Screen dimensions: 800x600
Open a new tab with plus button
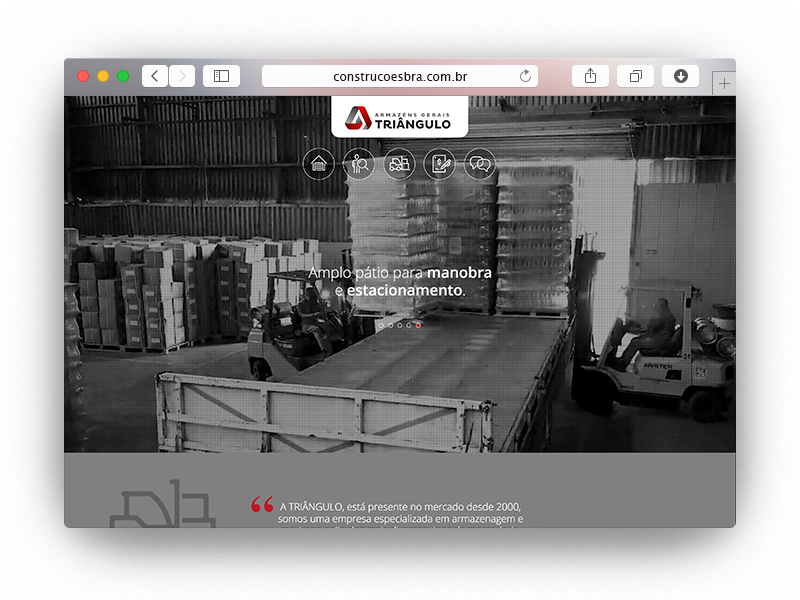click(x=725, y=84)
